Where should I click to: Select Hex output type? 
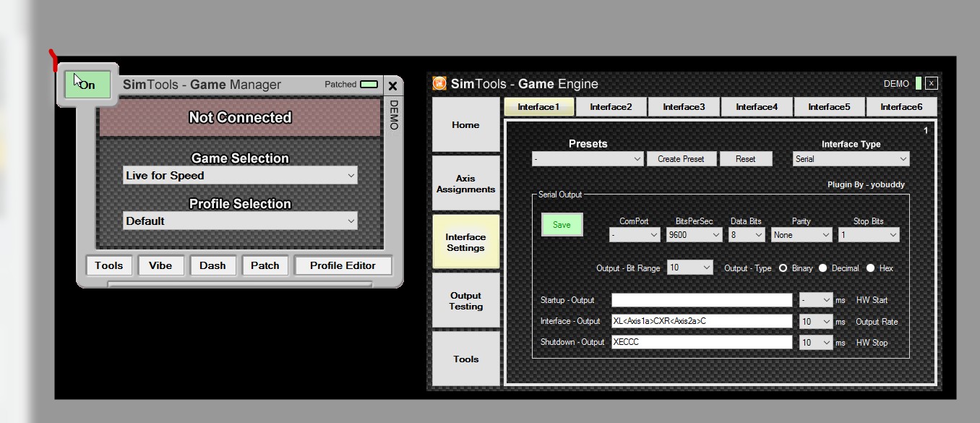click(870, 268)
